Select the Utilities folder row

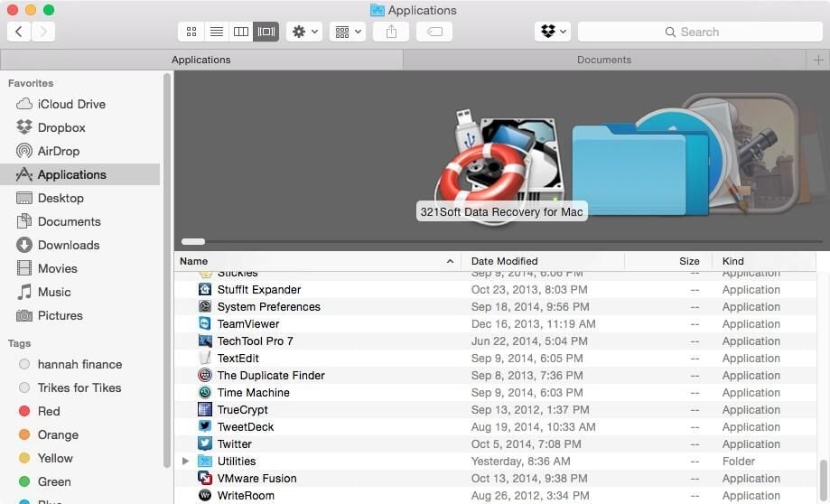coord(495,462)
